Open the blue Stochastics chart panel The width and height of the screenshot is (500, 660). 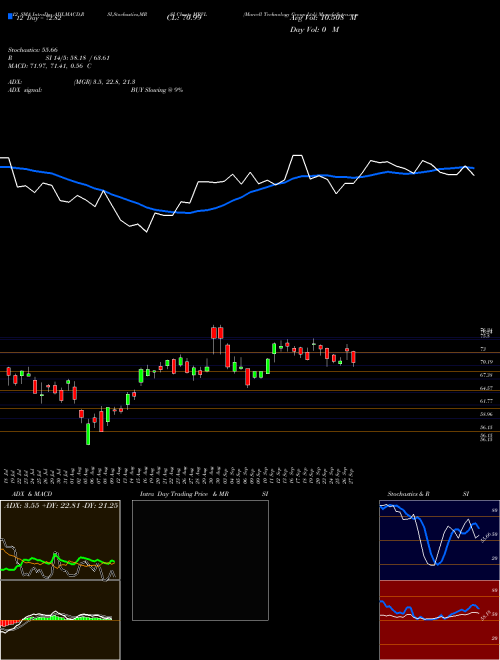point(439,540)
